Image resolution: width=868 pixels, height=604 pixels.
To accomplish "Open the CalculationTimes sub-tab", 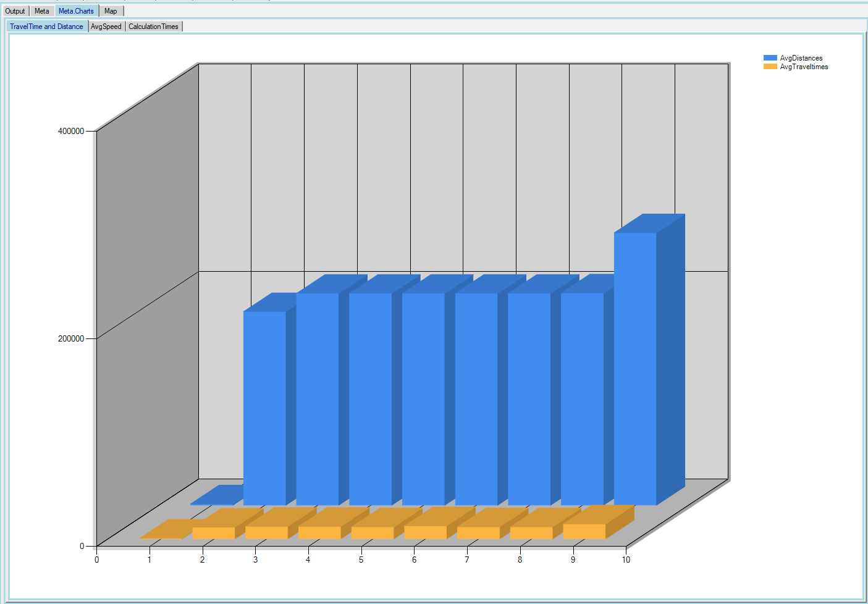I will click(153, 27).
